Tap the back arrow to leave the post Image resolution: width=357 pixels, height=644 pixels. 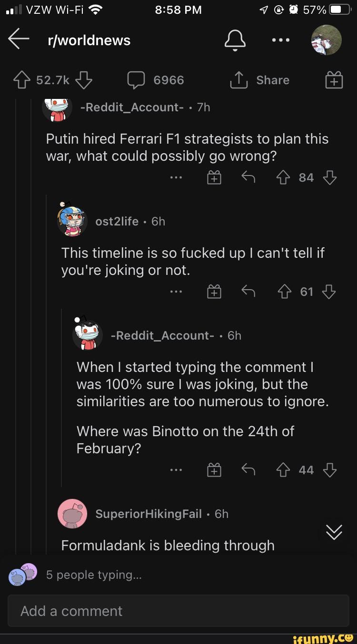(x=19, y=40)
